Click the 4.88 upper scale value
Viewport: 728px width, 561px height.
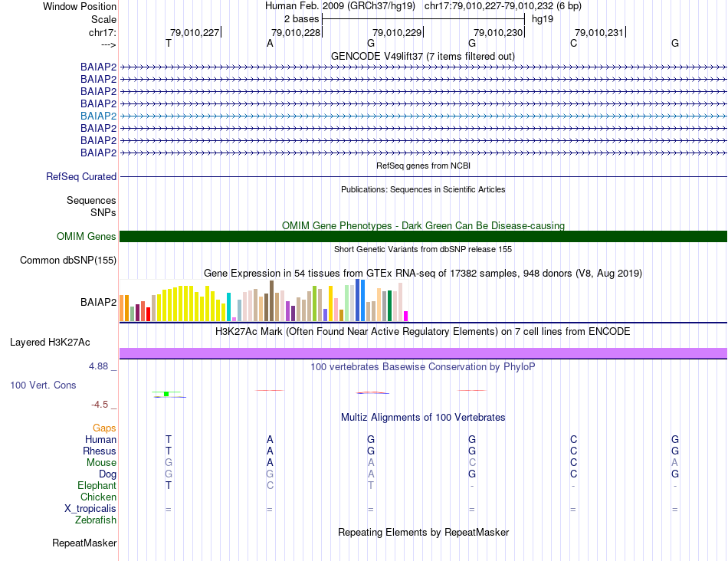point(98,366)
